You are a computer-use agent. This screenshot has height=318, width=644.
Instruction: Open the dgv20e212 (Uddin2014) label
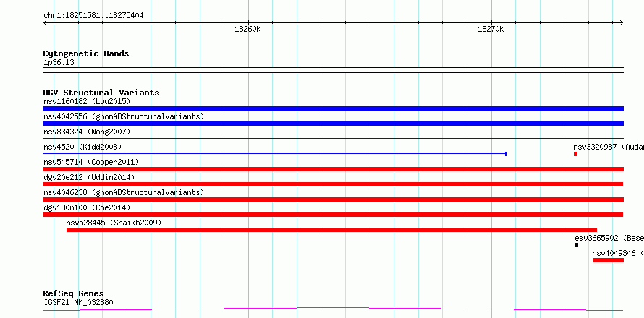pos(89,177)
